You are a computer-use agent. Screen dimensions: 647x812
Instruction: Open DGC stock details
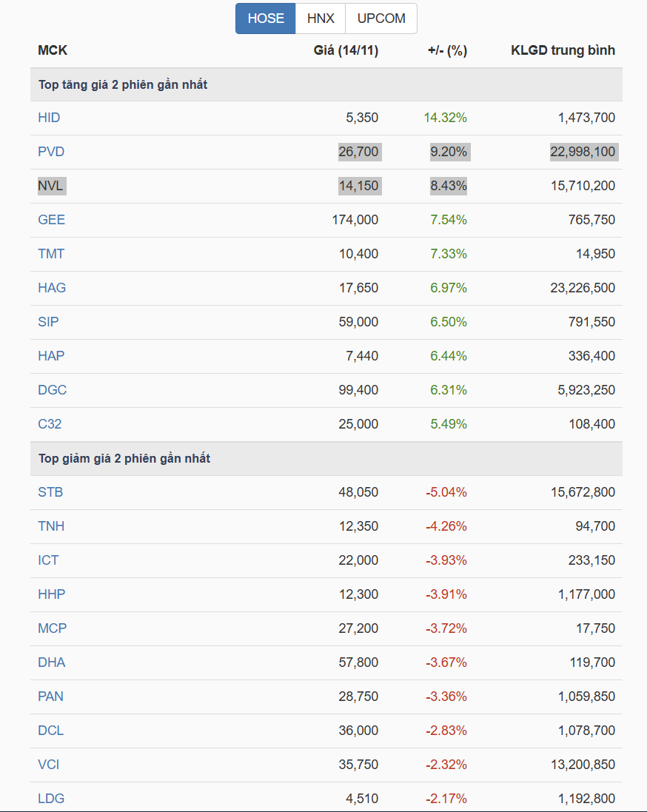click(x=52, y=390)
